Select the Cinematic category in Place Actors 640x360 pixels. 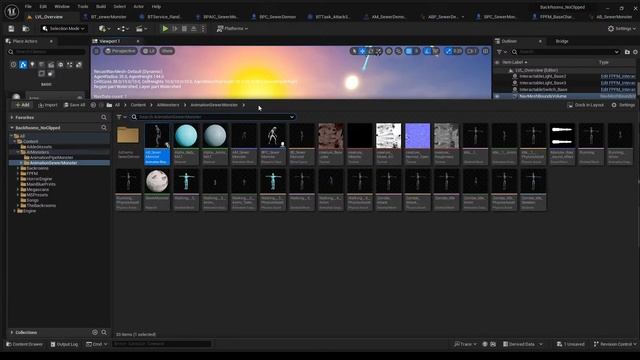pos(51,64)
